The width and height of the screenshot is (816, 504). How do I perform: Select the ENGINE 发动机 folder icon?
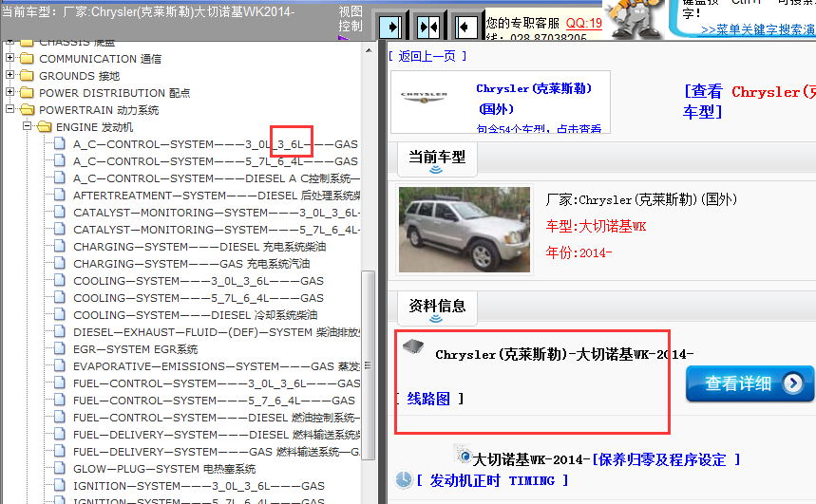click(45, 127)
